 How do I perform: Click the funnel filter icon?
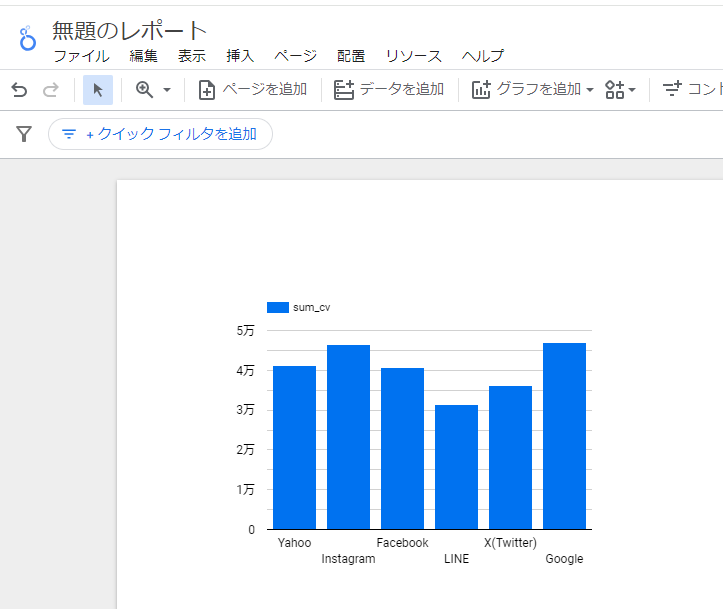(x=24, y=134)
